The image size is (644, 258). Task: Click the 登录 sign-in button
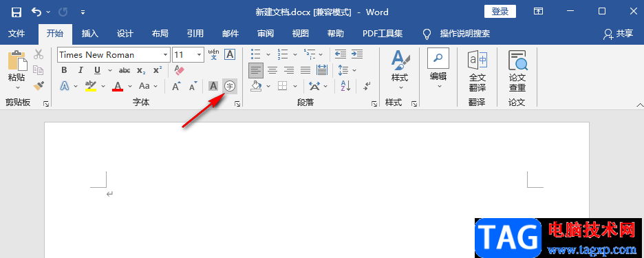tap(500, 12)
